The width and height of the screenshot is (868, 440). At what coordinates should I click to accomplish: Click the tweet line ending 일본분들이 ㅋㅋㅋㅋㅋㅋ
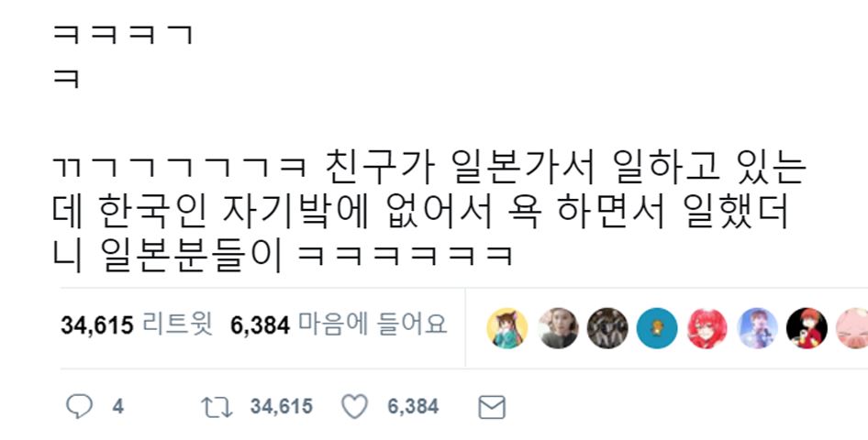(x=283, y=257)
